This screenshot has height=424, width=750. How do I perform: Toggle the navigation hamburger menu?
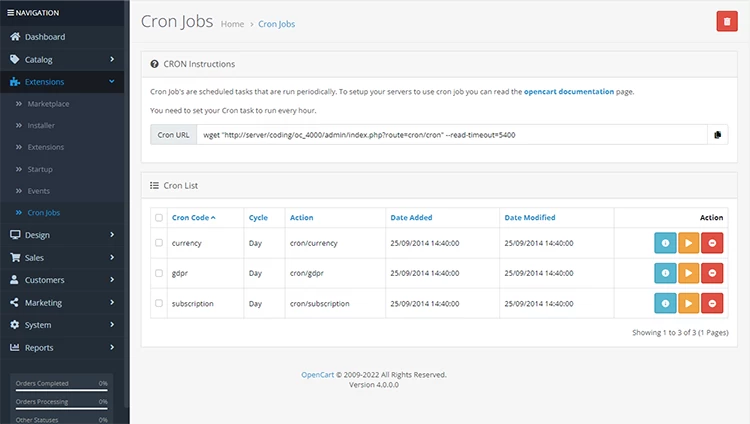tap(11, 13)
